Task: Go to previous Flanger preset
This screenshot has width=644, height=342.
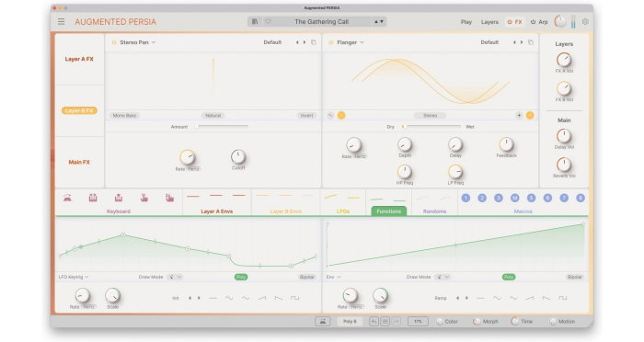Action: pos(514,42)
